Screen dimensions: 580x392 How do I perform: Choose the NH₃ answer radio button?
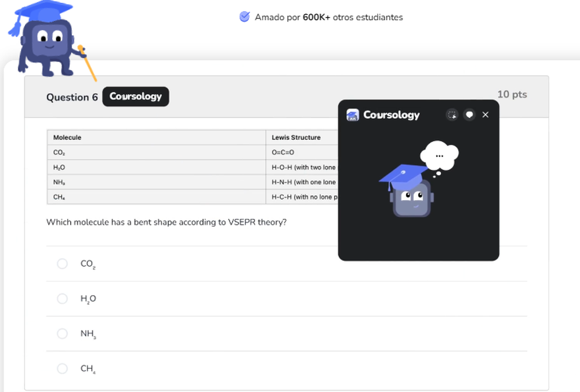62,333
